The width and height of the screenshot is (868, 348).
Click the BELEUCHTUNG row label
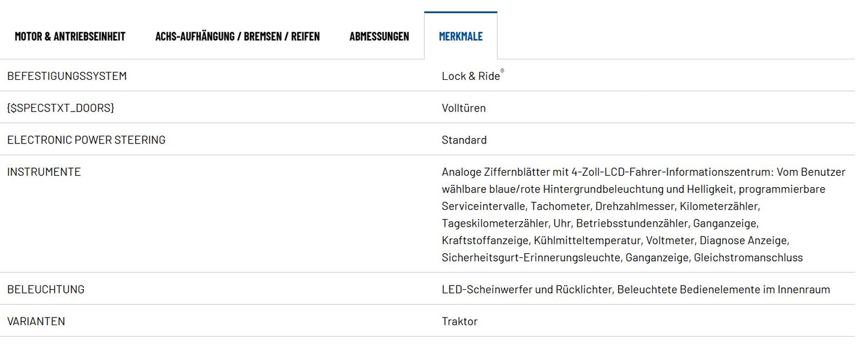click(46, 289)
